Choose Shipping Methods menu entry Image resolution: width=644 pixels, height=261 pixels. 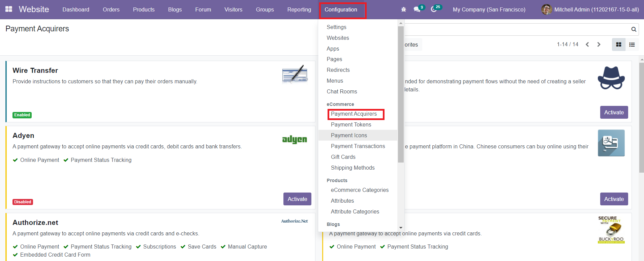click(x=353, y=168)
